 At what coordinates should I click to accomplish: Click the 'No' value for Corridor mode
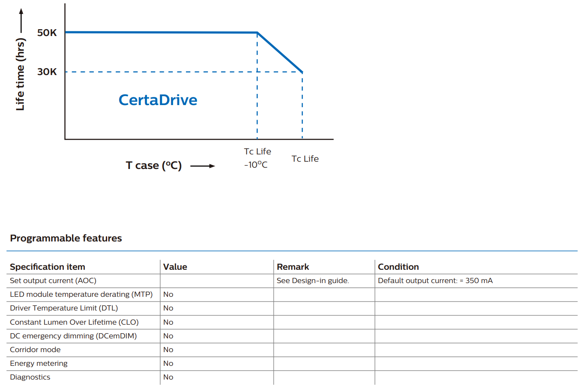[x=168, y=350]
